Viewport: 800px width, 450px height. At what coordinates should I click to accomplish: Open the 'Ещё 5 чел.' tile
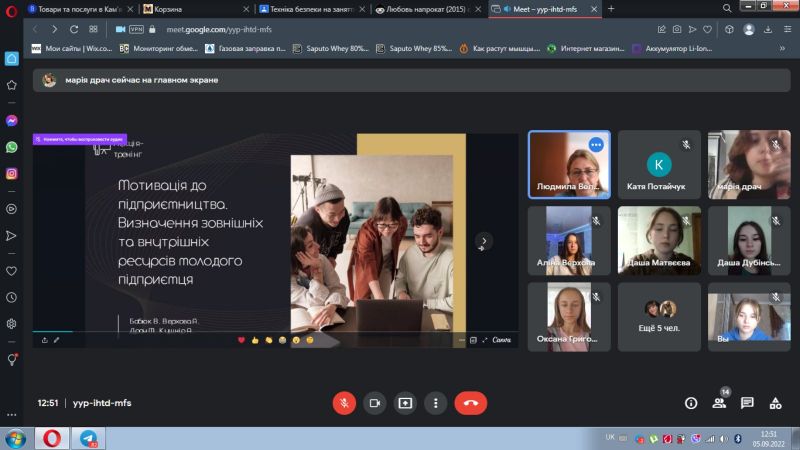point(659,317)
